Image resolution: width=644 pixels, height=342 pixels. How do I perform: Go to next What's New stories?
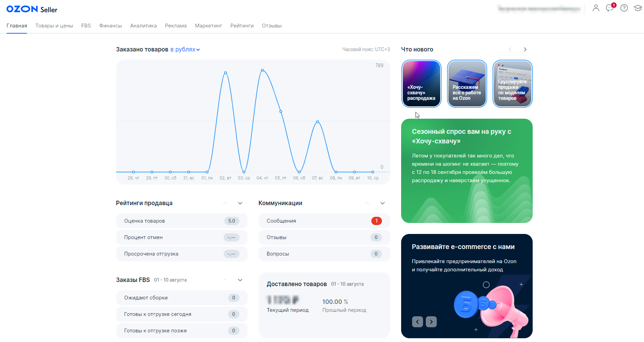[x=525, y=49]
